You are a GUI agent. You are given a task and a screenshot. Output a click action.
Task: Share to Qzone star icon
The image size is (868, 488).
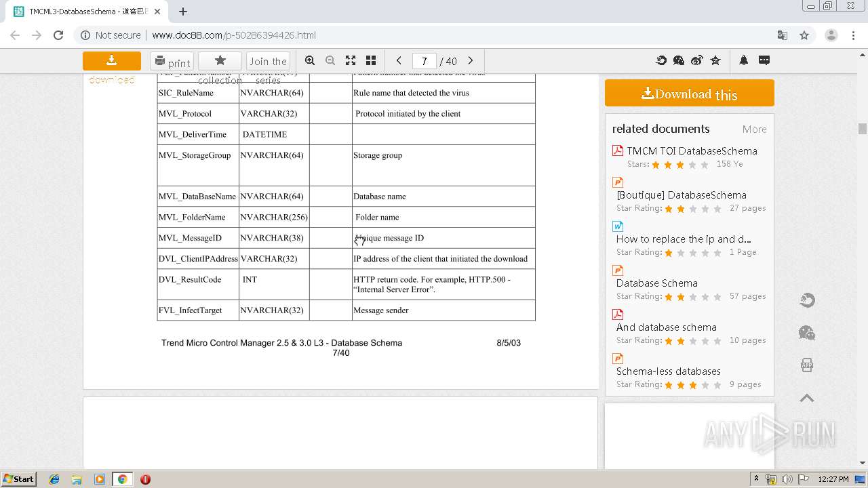coord(715,60)
